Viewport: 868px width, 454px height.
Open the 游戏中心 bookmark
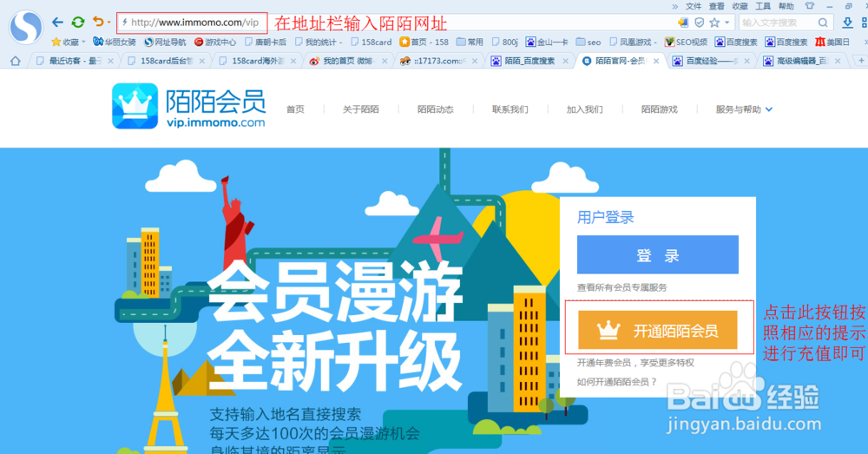point(214,42)
